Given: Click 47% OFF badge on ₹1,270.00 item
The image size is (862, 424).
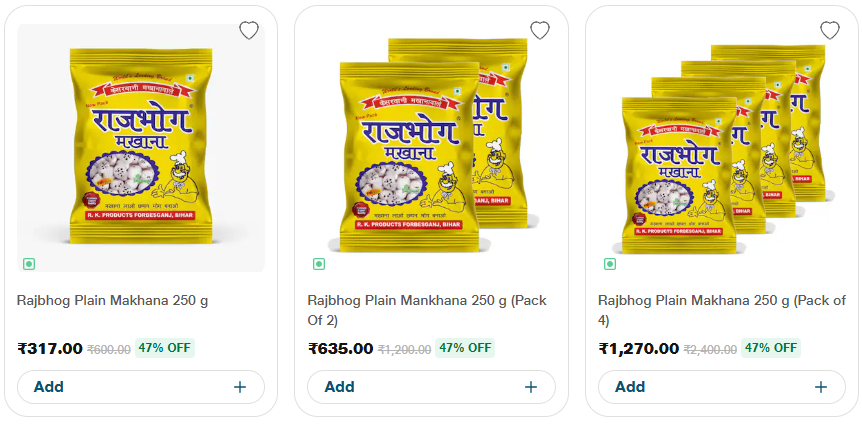Looking at the screenshot, I should click(x=770, y=348).
